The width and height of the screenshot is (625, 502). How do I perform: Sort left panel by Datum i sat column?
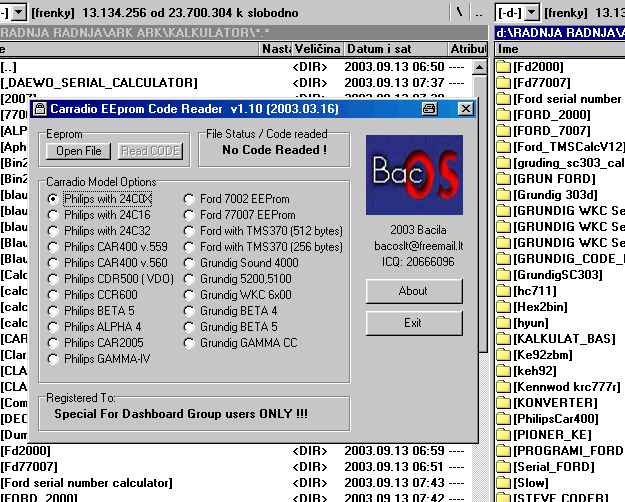tap(395, 49)
